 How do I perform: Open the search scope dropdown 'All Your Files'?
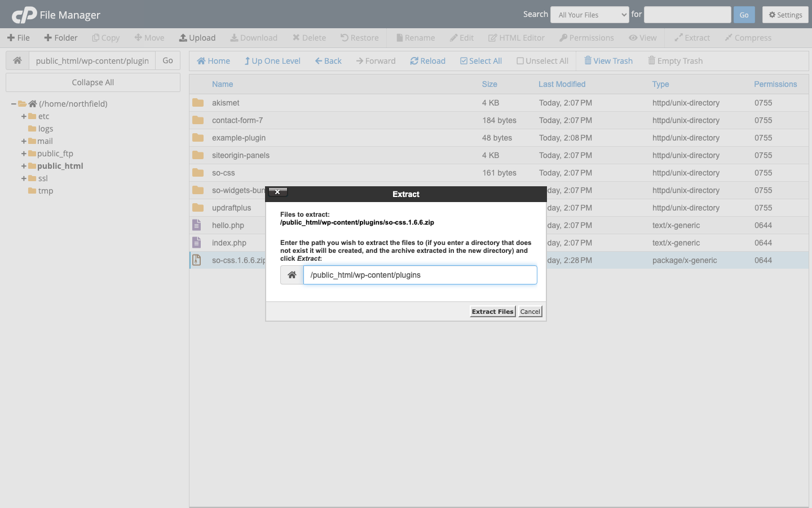click(589, 15)
